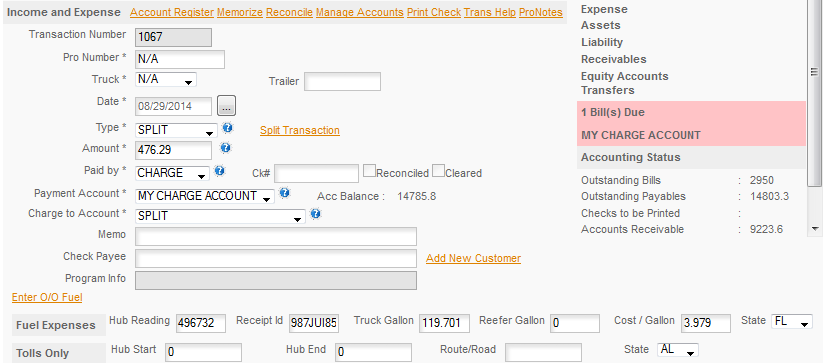Click the Memo input field

(x=276, y=237)
